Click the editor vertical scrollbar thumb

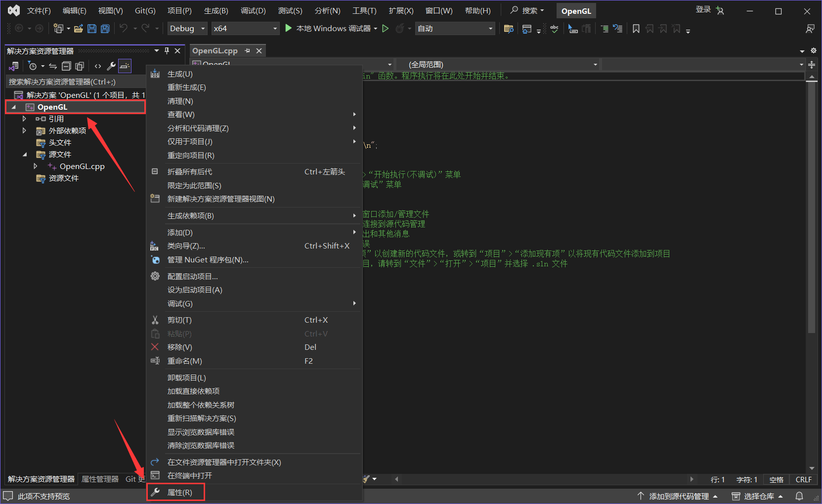click(812, 208)
